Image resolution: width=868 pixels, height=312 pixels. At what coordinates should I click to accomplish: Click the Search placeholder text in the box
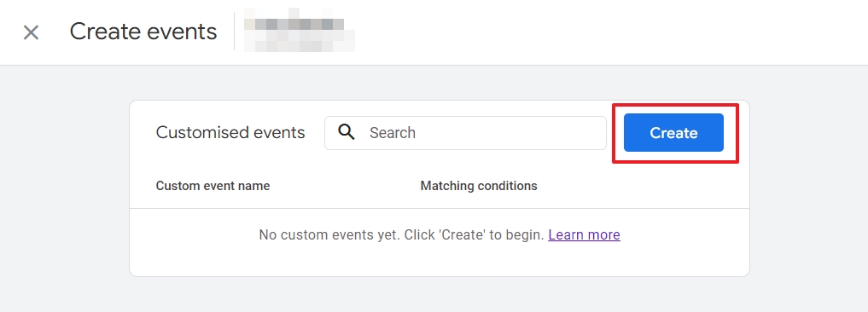point(393,133)
